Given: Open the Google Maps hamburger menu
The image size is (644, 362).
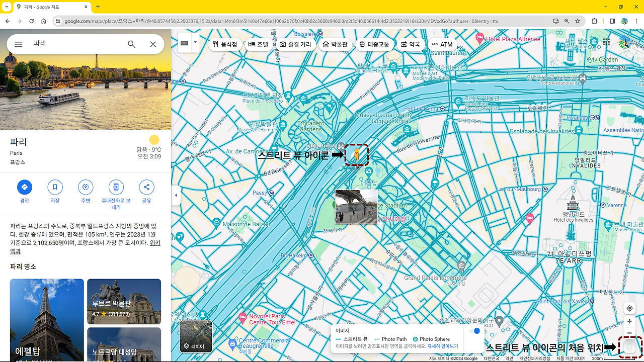Looking at the screenshot, I should point(19,44).
